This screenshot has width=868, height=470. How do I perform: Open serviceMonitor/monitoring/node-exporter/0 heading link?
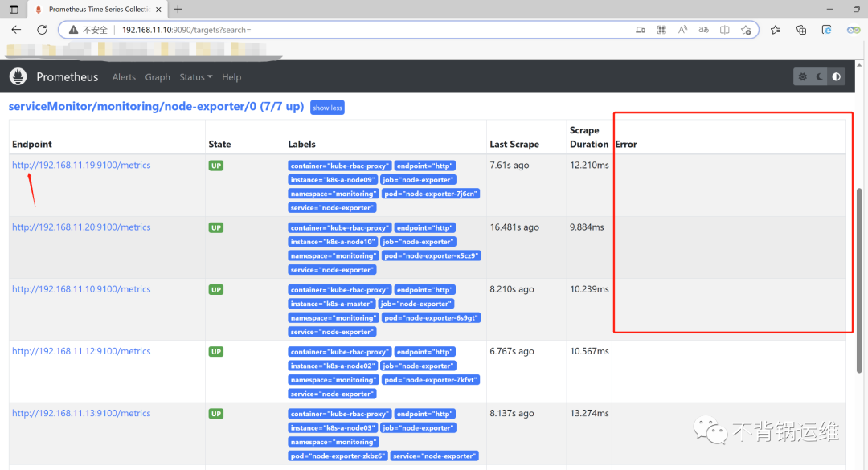156,106
